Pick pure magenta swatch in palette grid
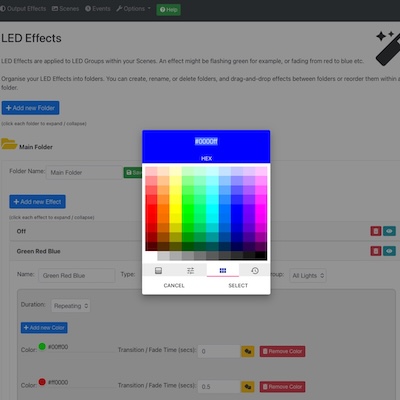 coord(261,209)
